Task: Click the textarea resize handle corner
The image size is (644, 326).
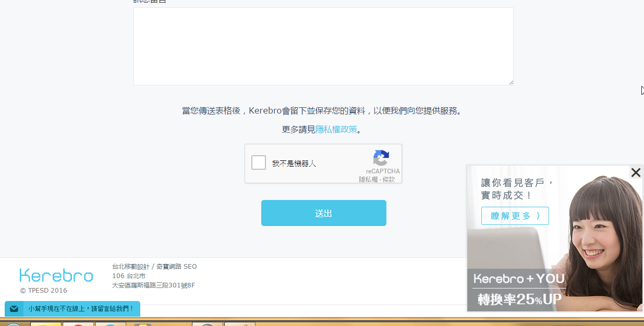Action: (x=511, y=82)
